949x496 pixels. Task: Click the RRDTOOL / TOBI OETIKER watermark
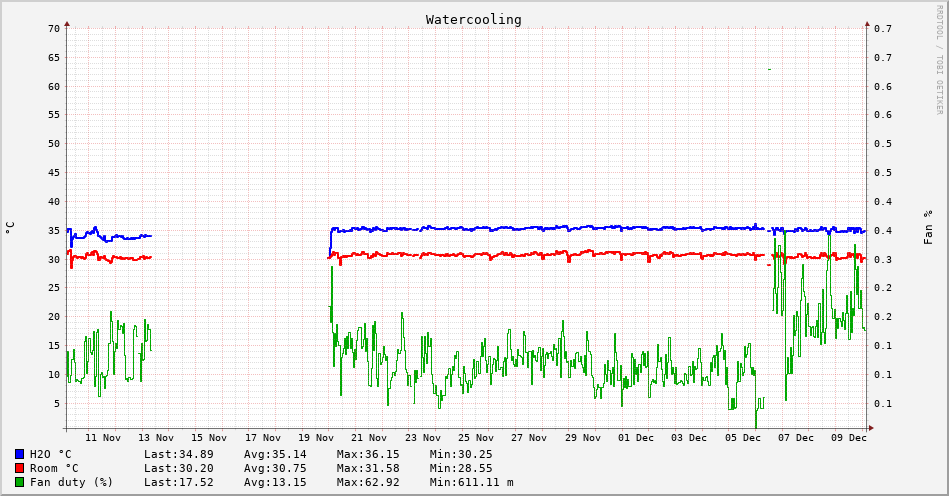click(x=939, y=60)
